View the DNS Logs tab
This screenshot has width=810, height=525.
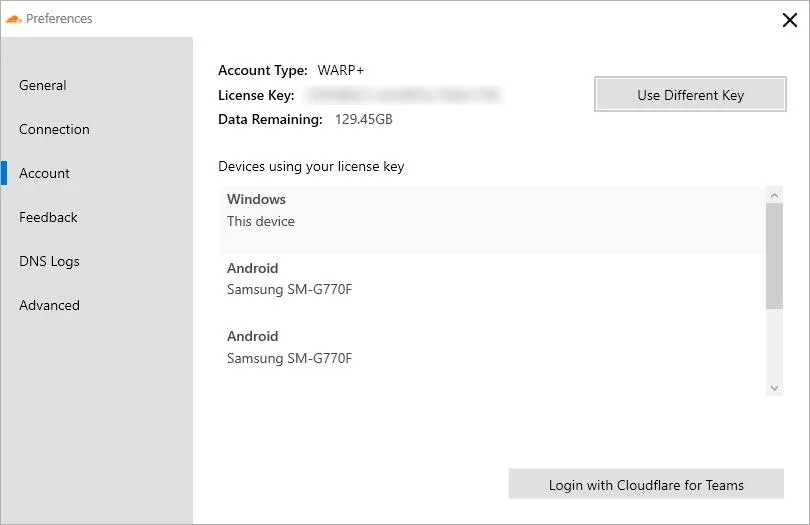pos(49,262)
